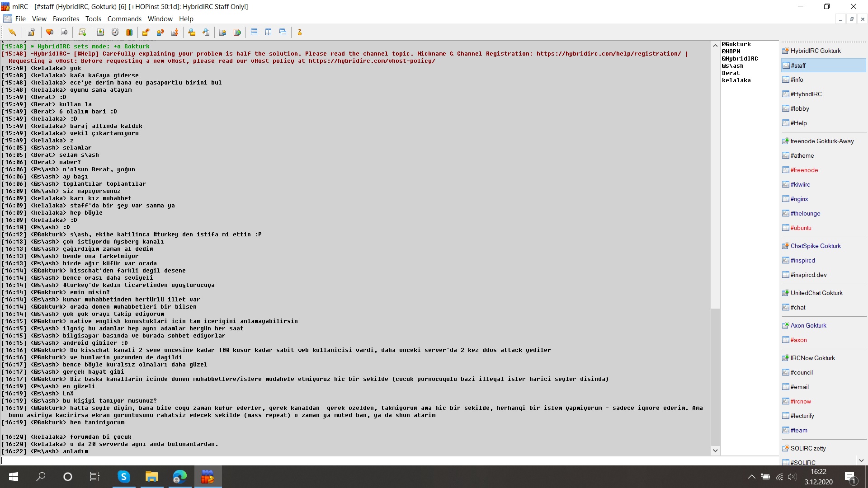The width and height of the screenshot is (868, 488).
Task: Switch to the #lecturify channel
Action: pos(823,416)
